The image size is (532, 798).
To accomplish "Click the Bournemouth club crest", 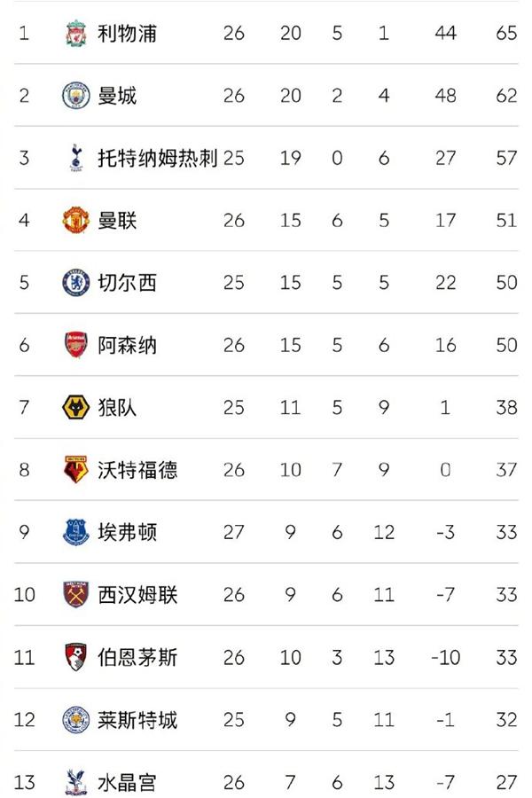I will tap(76, 657).
